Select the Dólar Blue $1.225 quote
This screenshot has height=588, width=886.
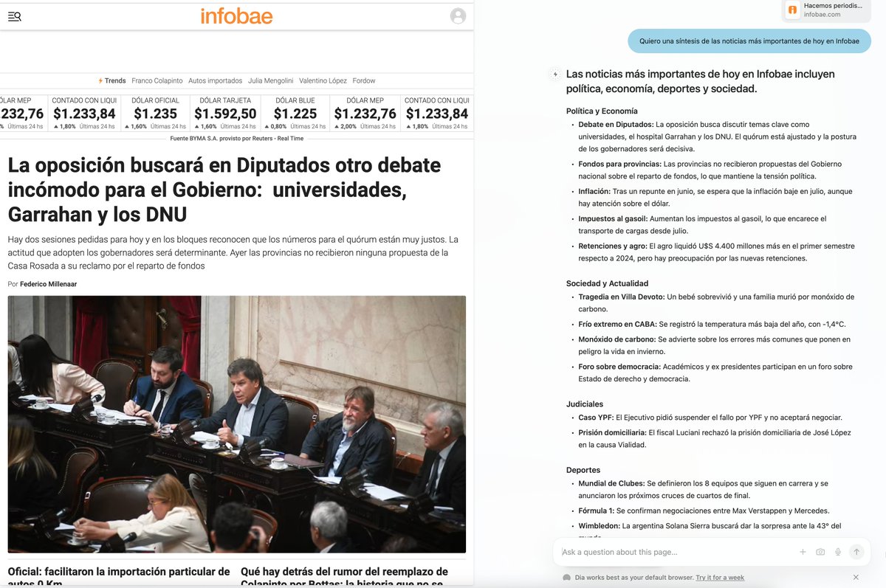point(295,113)
